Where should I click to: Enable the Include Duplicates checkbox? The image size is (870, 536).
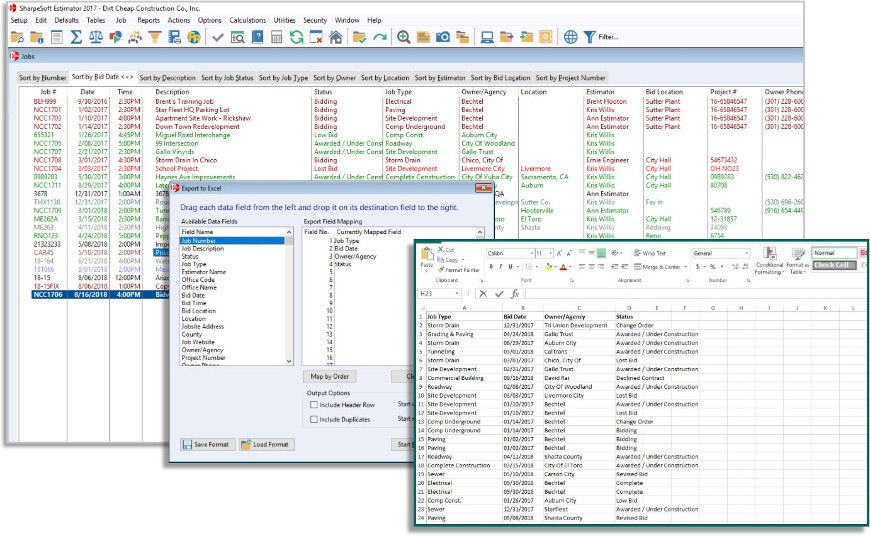(x=313, y=419)
